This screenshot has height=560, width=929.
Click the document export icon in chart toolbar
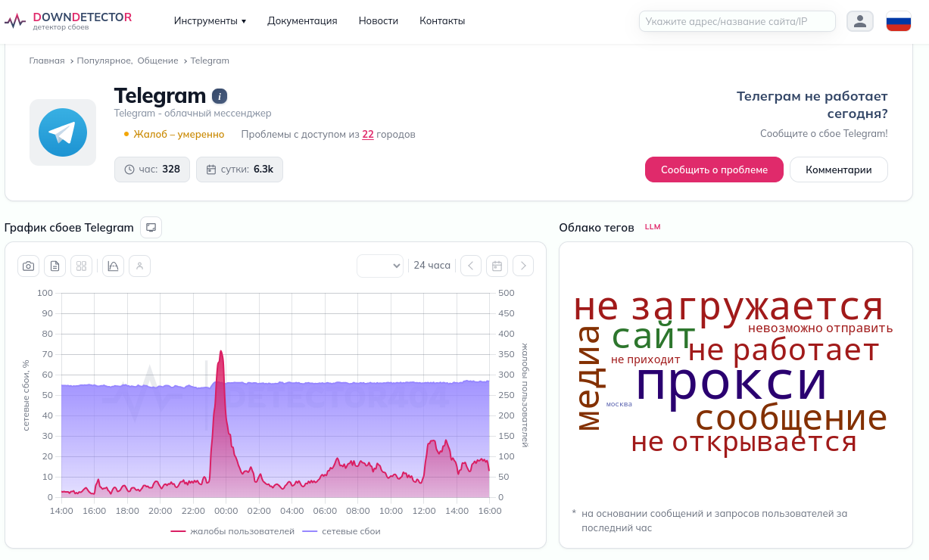click(x=55, y=266)
